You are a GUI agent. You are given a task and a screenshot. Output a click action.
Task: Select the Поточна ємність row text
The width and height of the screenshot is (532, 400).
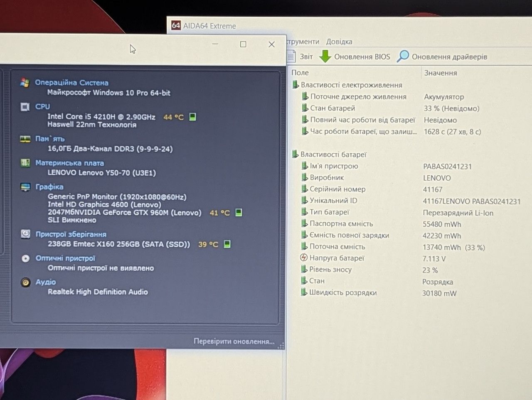pyautogui.click(x=337, y=246)
